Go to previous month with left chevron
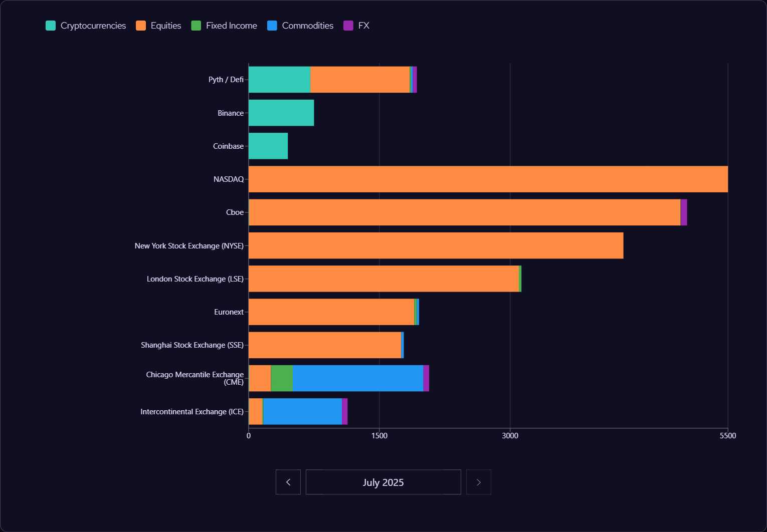This screenshot has width=767, height=532. pyautogui.click(x=288, y=482)
